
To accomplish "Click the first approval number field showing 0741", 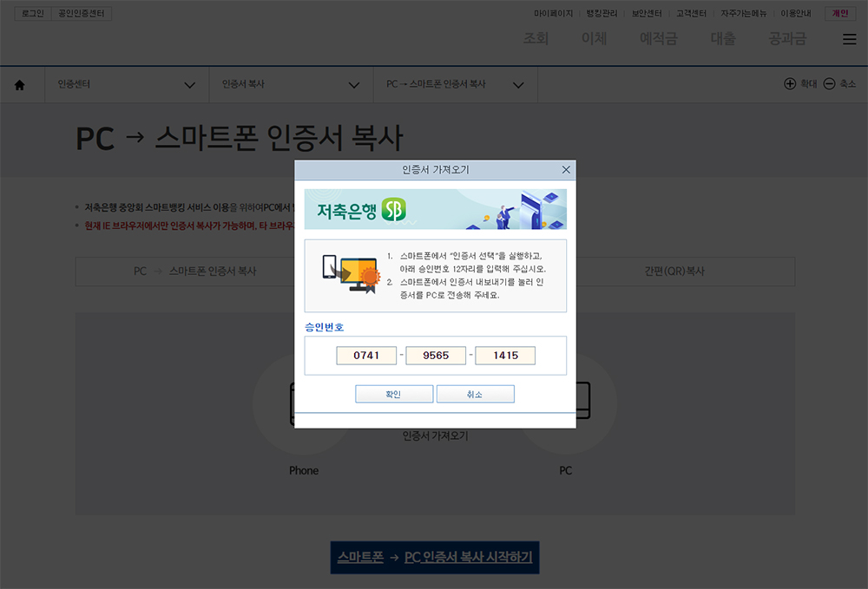I will (x=366, y=355).
